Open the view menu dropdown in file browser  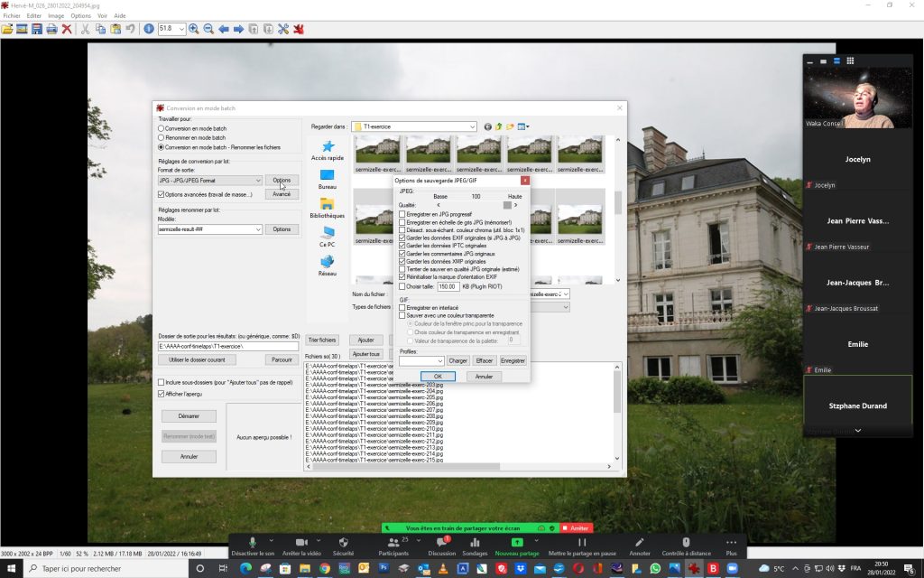(x=523, y=126)
